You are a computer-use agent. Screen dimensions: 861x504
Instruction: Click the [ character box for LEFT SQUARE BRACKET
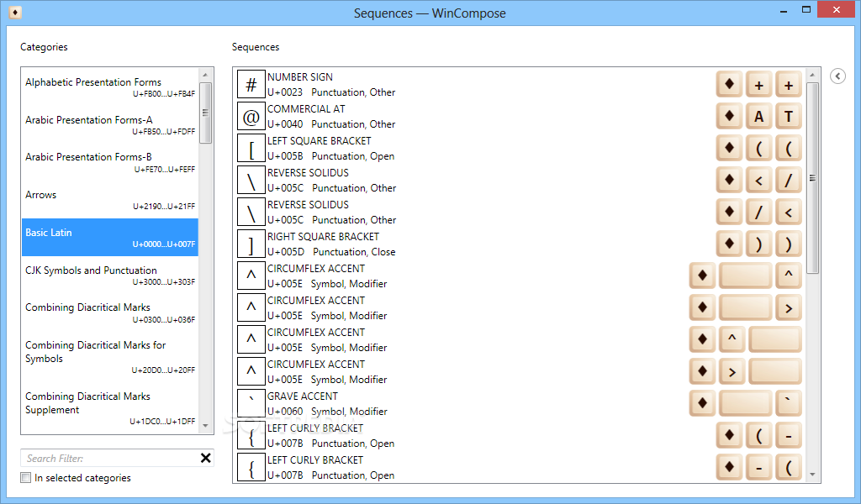tap(251, 148)
